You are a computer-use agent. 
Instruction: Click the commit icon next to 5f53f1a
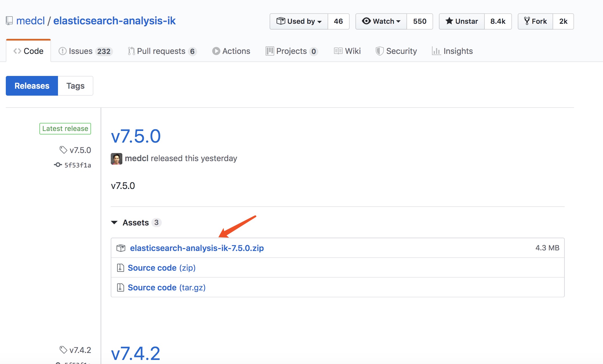pos(58,165)
